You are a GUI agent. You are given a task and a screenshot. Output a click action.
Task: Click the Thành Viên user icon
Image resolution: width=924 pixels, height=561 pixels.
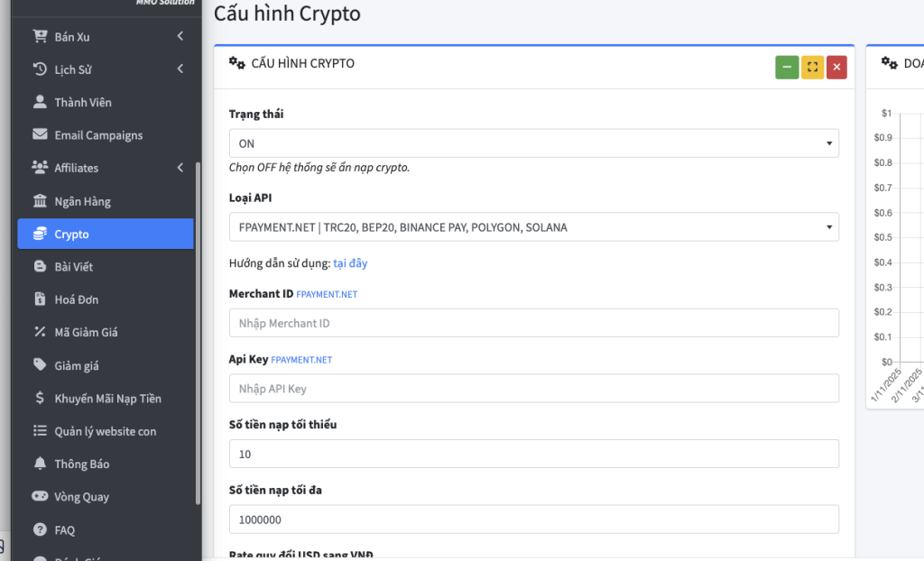click(40, 102)
